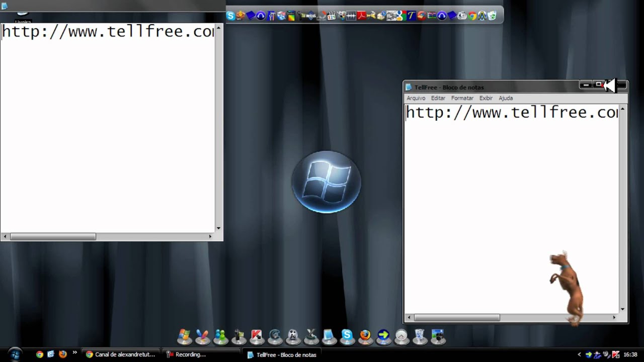Open the Google g icon in top launcher bar
Viewport: 644px width, 362px height.
[x=401, y=16]
